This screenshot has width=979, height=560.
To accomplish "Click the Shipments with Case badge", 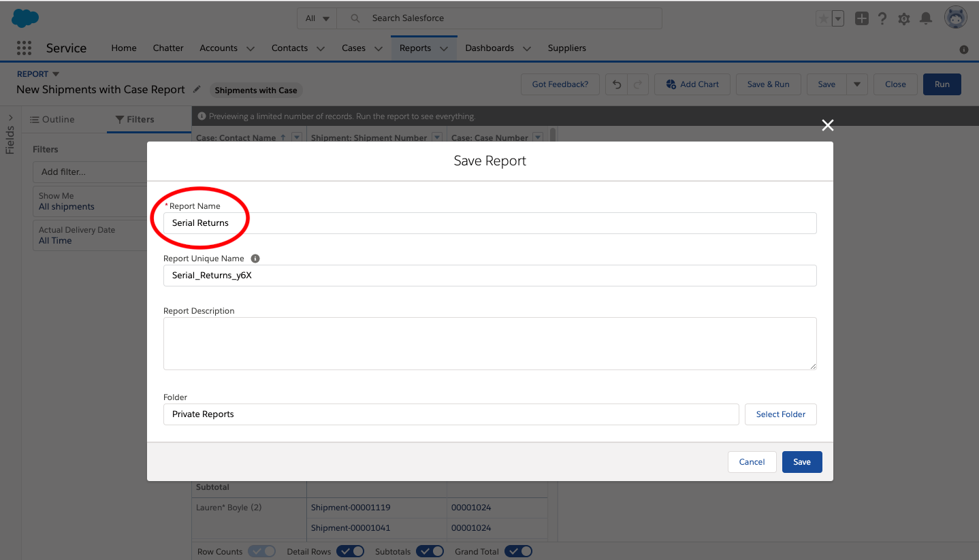I will coord(256,90).
